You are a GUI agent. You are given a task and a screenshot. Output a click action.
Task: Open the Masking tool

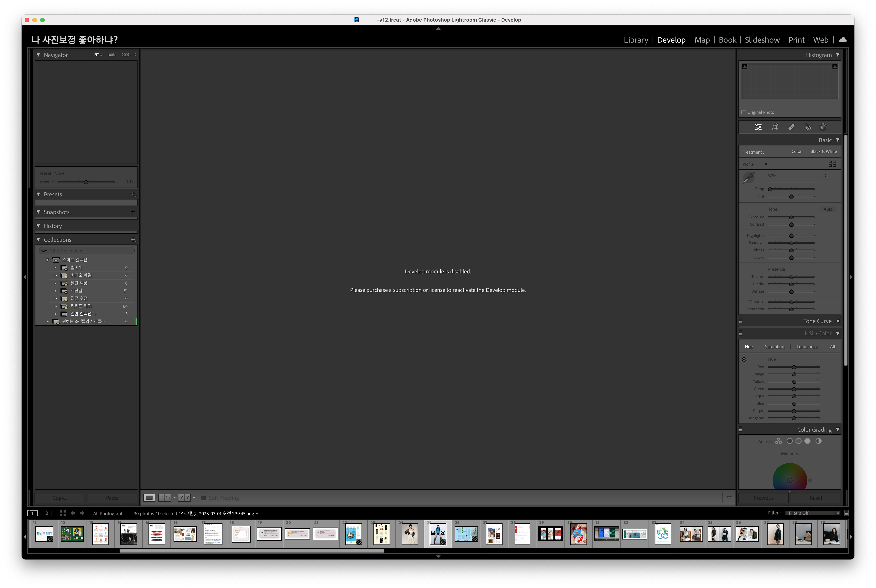pos(823,127)
